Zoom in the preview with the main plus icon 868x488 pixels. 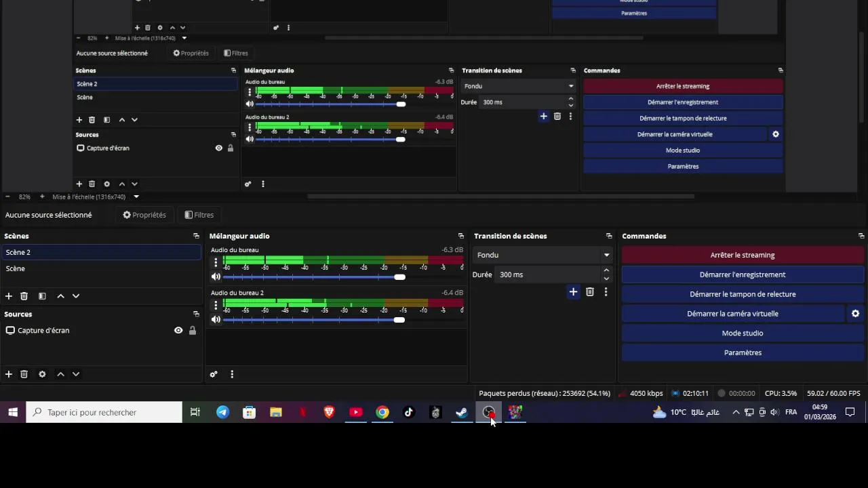pos(42,197)
